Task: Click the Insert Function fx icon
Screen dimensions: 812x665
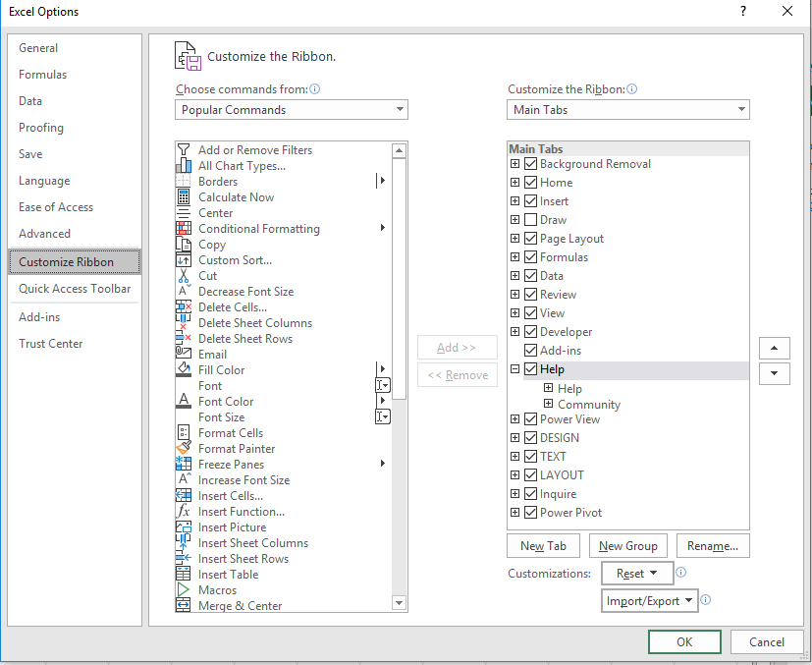Action: [184, 511]
